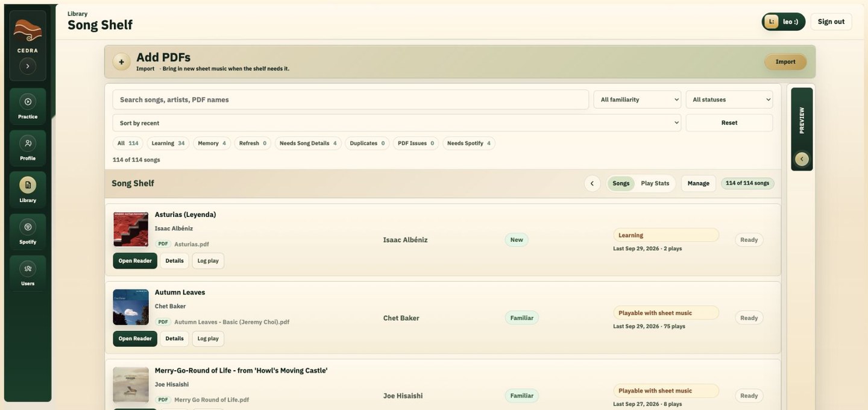Select the Needs Song Details filter chip

click(x=308, y=143)
